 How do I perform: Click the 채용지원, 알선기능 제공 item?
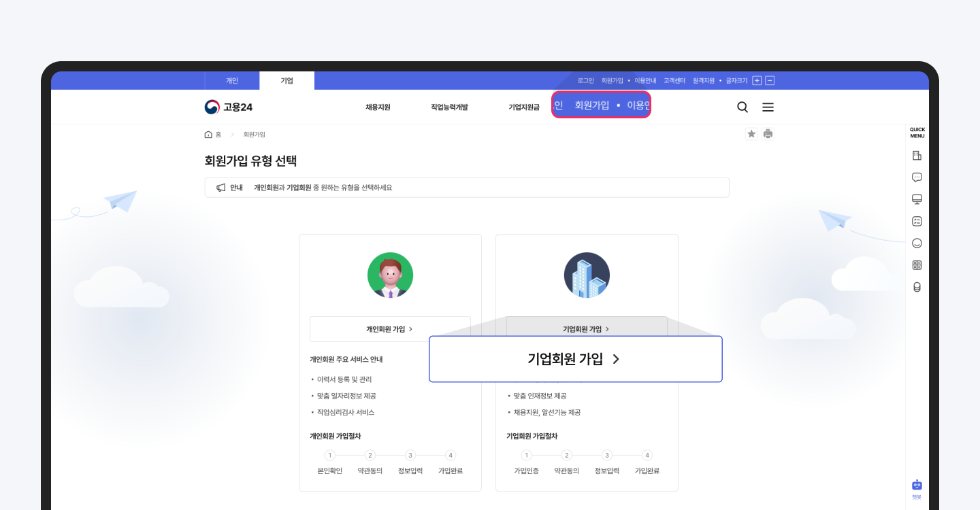click(x=546, y=412)
